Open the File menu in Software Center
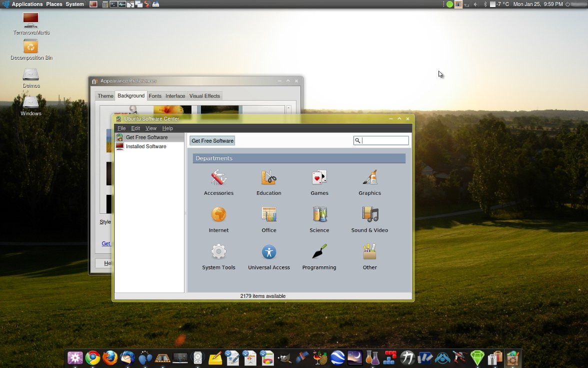The image size is (588, 368). coord(121,128)
